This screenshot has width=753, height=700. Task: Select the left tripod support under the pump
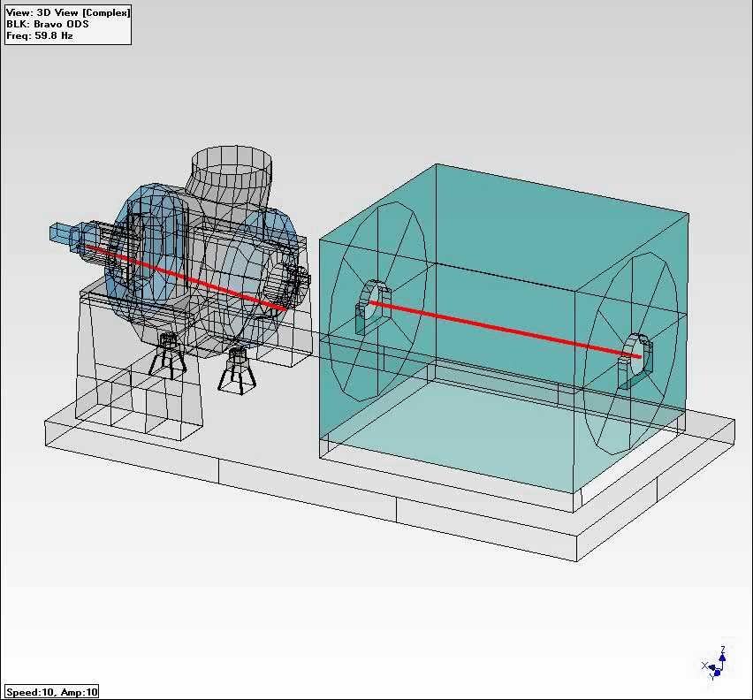tap(167, 355)
